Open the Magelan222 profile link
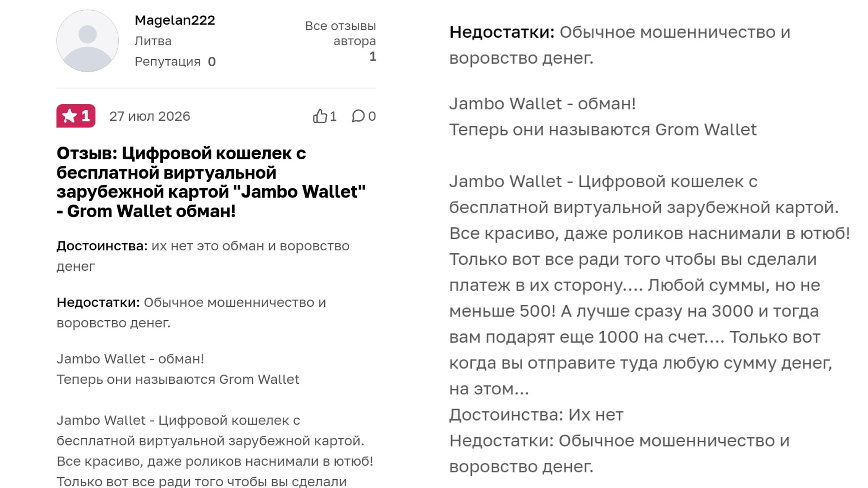 pyautogui.click(x=175, y=20)
